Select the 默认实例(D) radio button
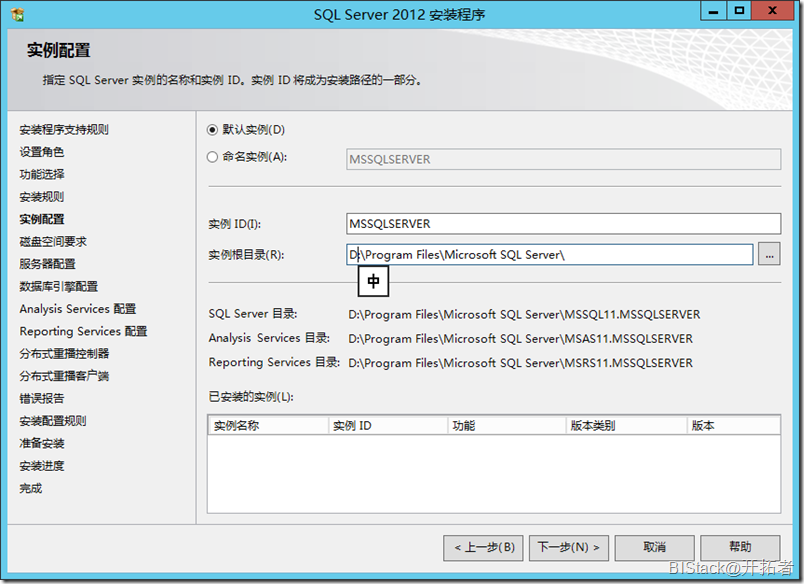This screenshot has height=584, width=804. [212, 130]
